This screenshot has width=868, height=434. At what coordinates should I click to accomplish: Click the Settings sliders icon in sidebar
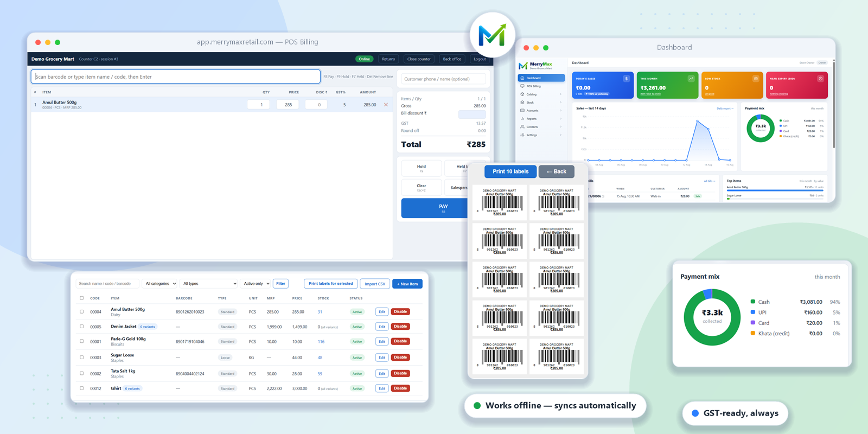pos(522,135)
